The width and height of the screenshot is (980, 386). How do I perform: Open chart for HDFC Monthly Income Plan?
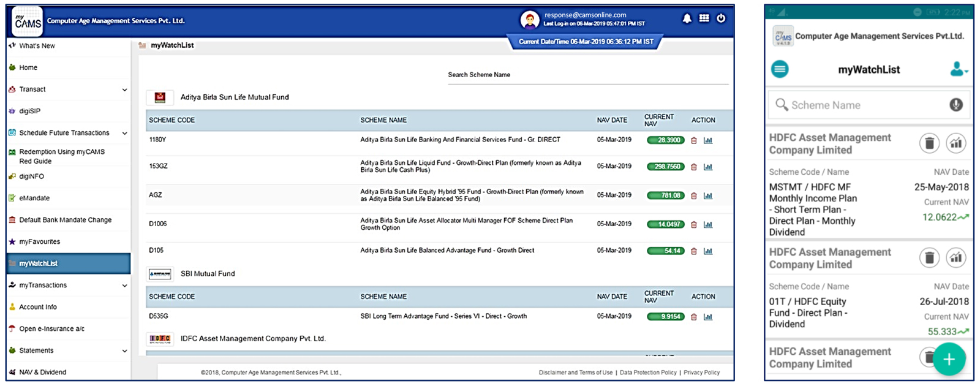(x=956, y=143)
